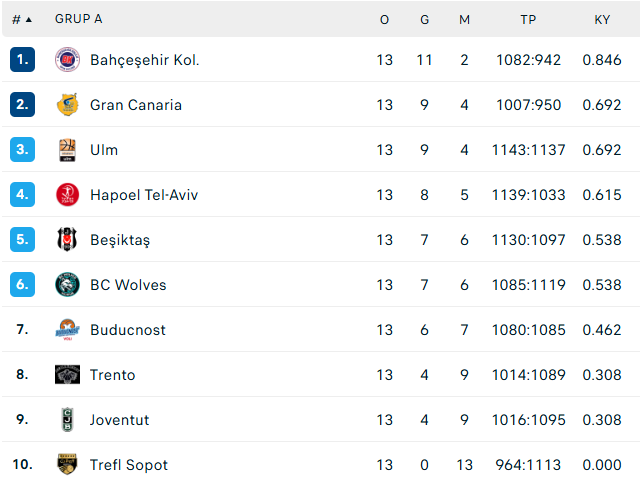Click the Bahçeşehir Kol. team logo
This screenshot has width=640, height=485.
[x=67, y=60]
